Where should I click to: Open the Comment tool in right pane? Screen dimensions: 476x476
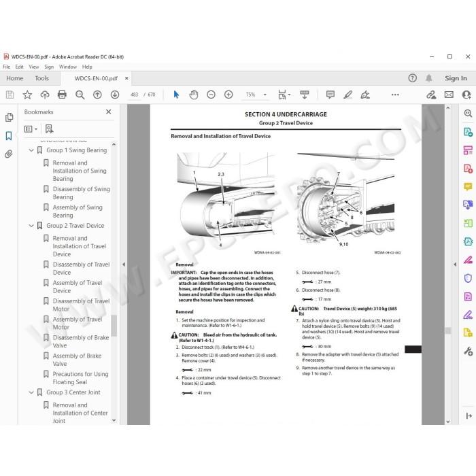(x=468, y=186)
